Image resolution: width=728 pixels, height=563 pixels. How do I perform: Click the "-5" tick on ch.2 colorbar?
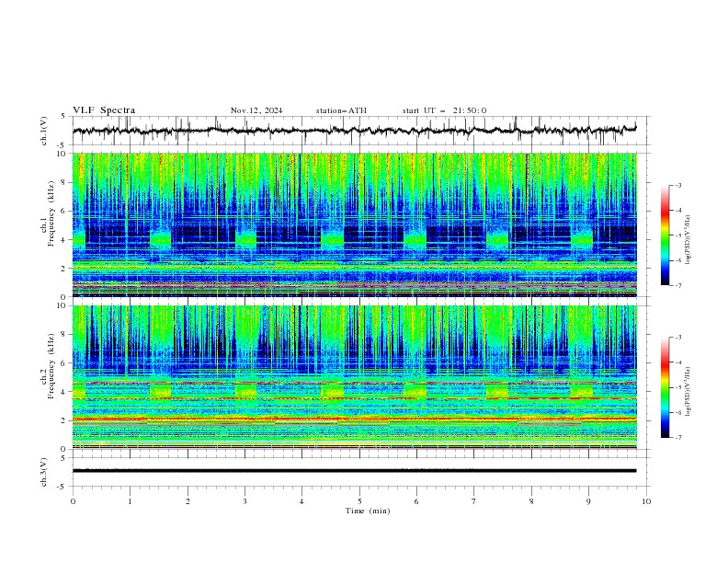tap(678, 387)
